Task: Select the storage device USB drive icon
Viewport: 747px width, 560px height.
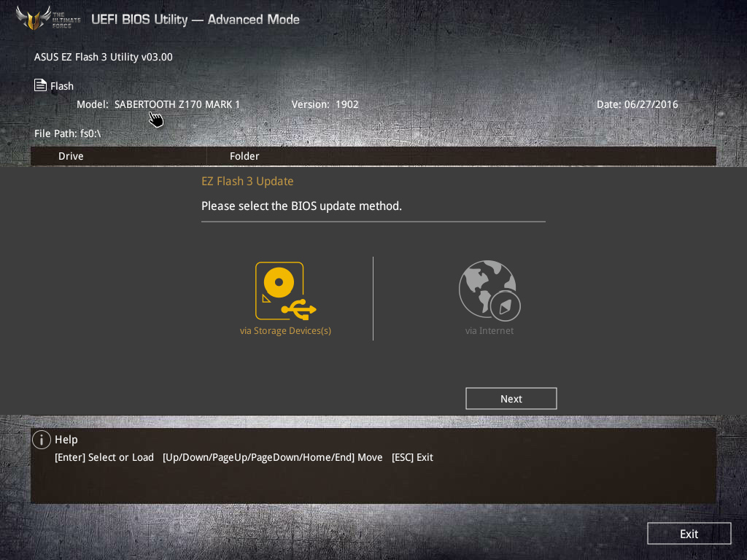Action: click(285, 290)
